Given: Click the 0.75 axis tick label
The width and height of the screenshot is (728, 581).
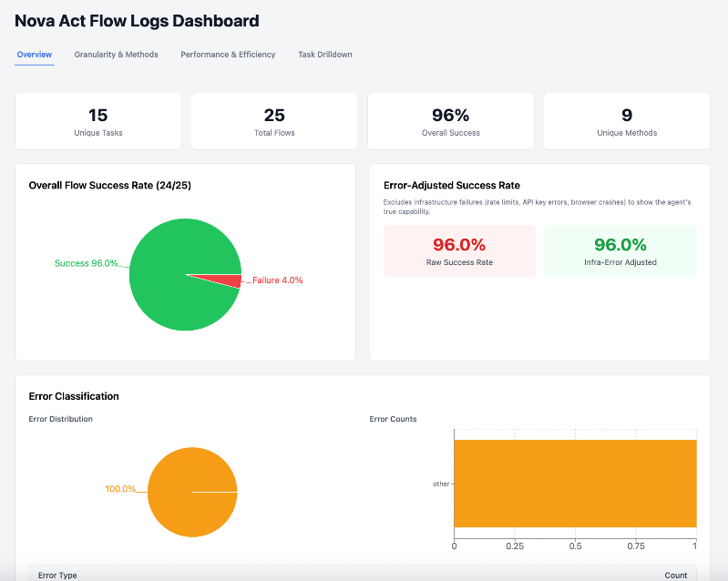Looking at the screenshot, I should pyautogui.click(x=636, y=546).
